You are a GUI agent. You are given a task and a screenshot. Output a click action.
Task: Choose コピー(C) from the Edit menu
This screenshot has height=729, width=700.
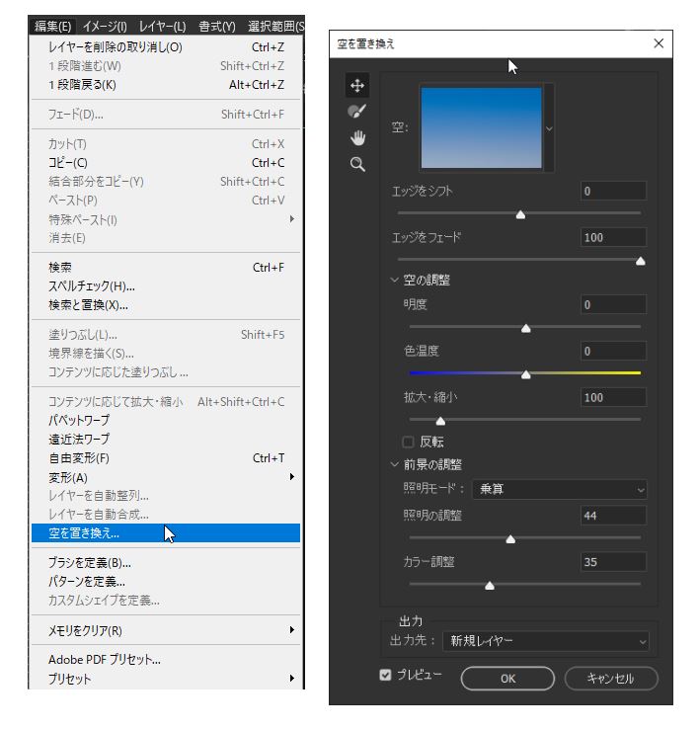[x=166, y=163]
